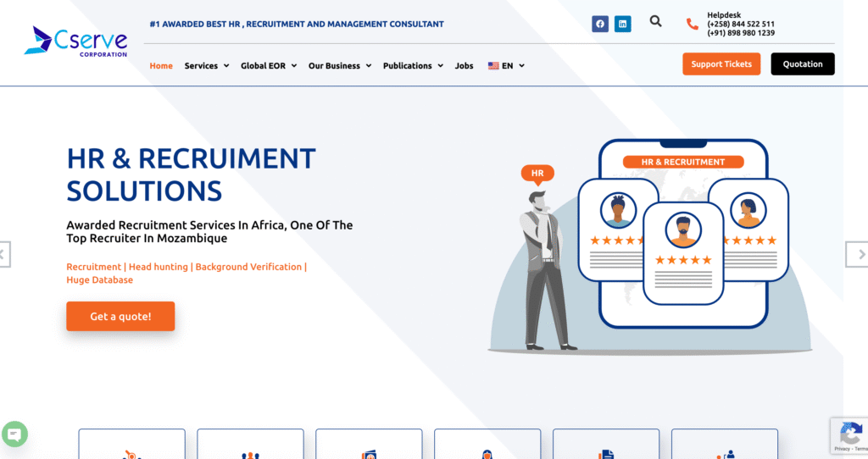The image size is (868, 459).
Task: Select the Home menu item
Action: pyautogui.click(x=161, y=65)
